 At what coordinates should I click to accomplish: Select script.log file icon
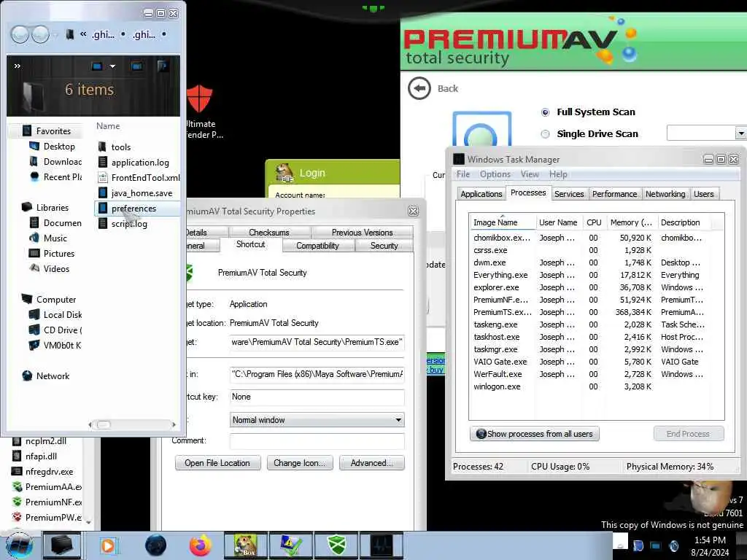[x=102, y=224]
